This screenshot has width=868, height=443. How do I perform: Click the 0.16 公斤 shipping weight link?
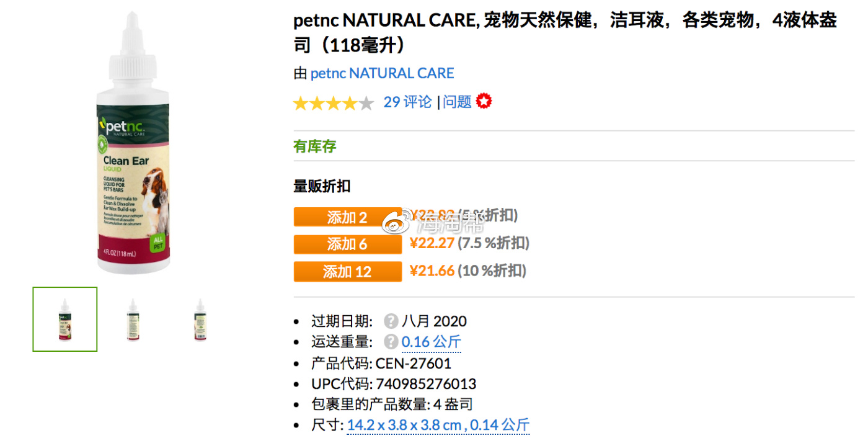coord(431,342)
